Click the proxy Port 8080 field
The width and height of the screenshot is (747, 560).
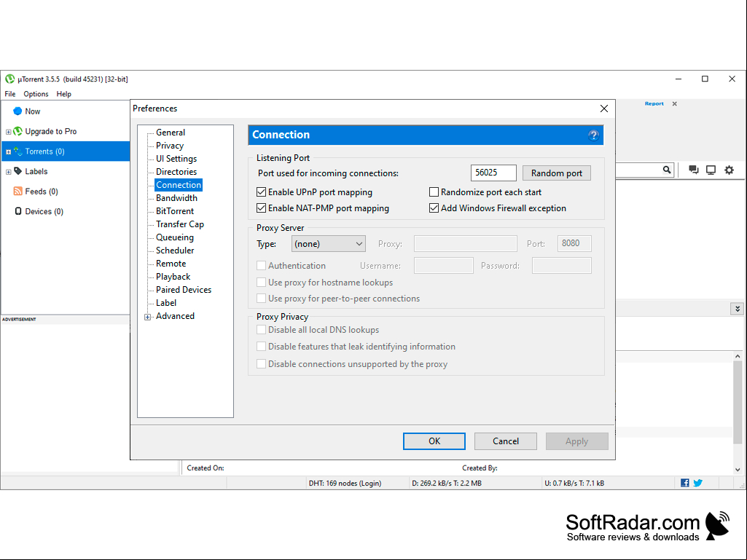(x=574, y=243)
